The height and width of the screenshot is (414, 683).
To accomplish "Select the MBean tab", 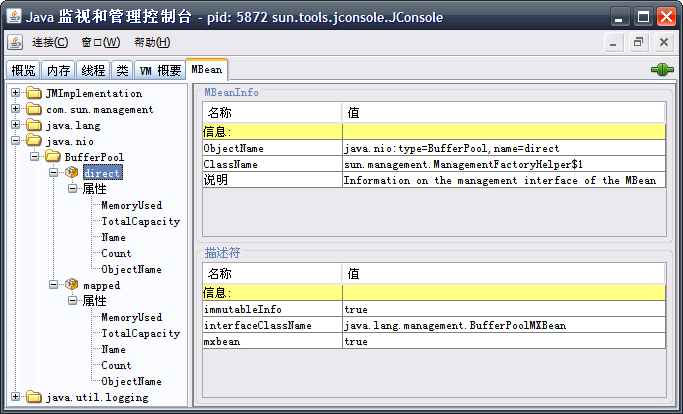I will click(x=206, y=69).
